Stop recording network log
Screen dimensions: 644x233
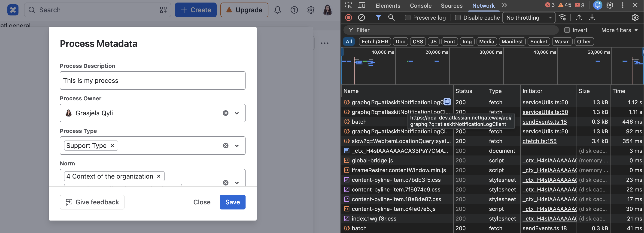click(x=349, y=18)
